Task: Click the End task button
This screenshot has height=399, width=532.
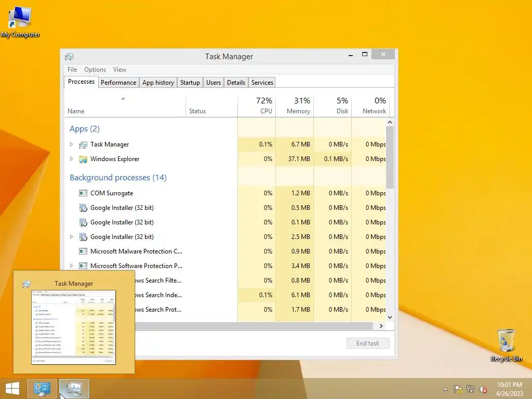Action: [x=368, y=343]
